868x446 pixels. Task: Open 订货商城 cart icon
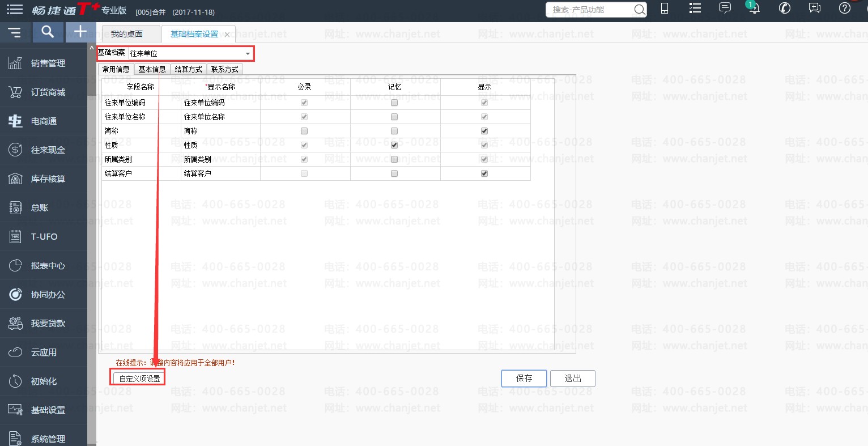tap(15, 92)
